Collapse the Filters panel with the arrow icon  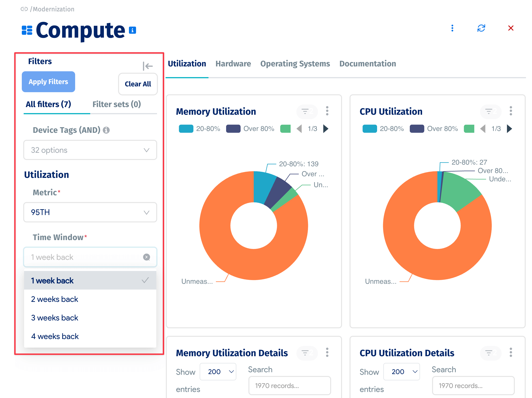[x=148, y=66]
